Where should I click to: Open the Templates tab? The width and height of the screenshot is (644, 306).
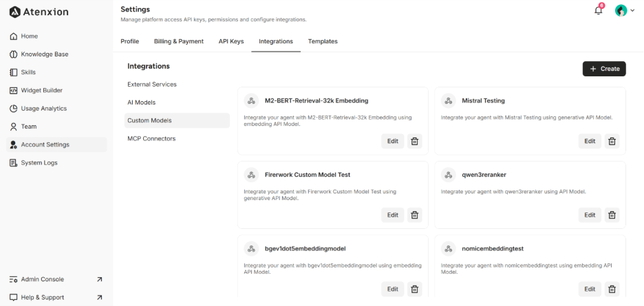click(x=323, y=41)
